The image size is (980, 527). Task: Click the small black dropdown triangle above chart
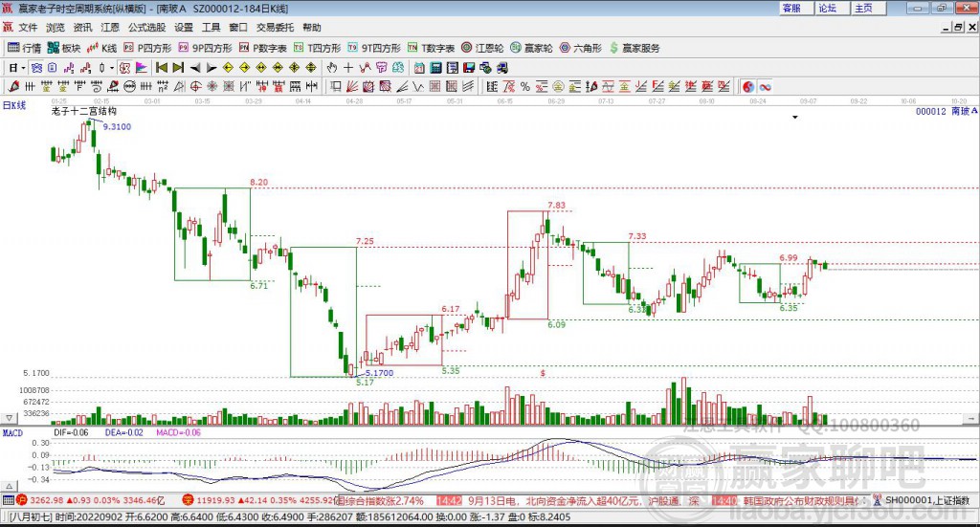tap(795, 118)
